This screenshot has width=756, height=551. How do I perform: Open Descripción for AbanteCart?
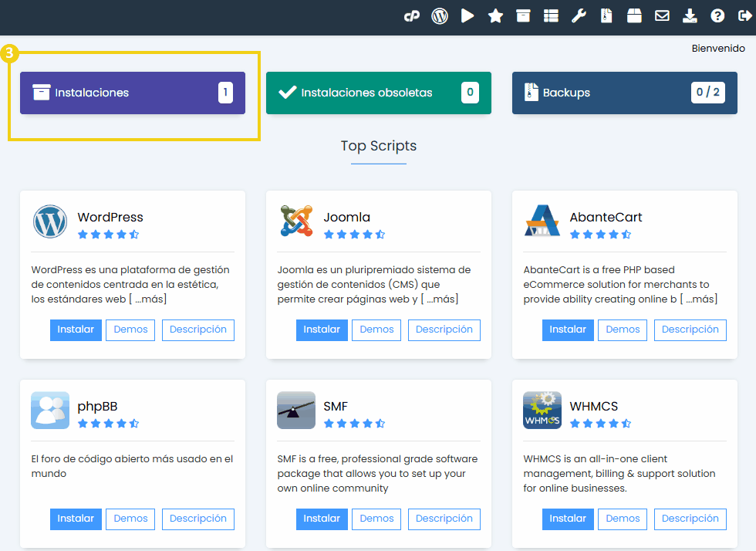point(690,330)
